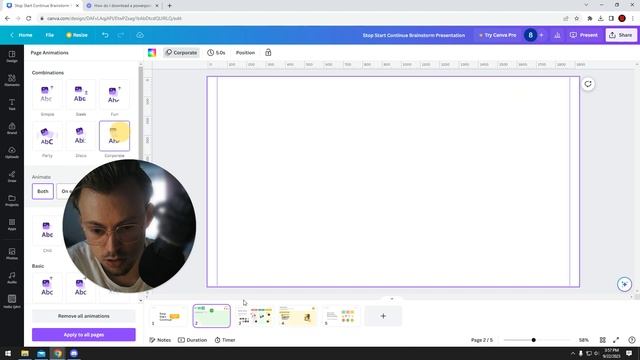Screen dimensions: 640x360
Task: Open the insights chart icon
Action: [557, 35]
